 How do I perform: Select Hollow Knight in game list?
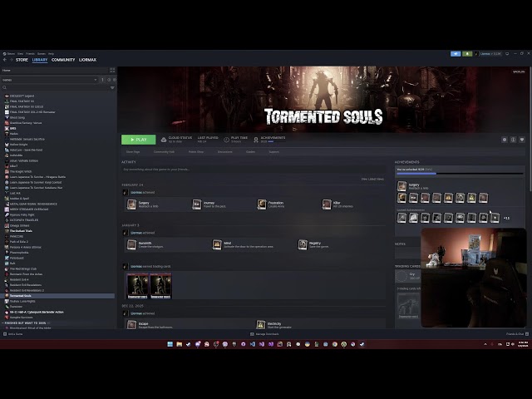coord(18,145)
